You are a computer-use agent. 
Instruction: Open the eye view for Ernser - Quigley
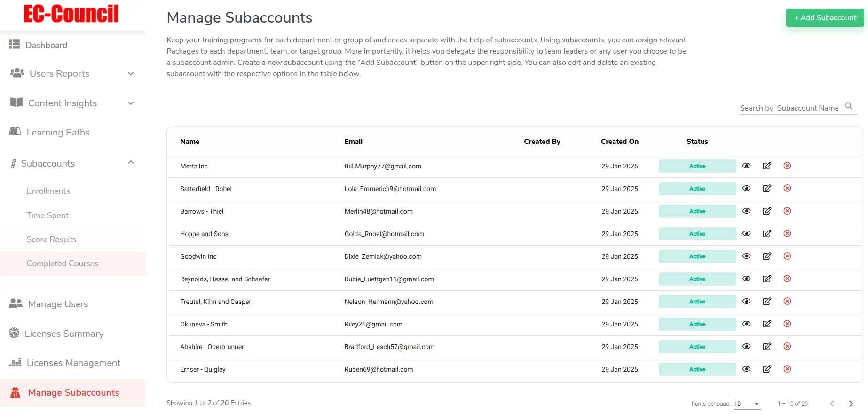coord(747,369)
